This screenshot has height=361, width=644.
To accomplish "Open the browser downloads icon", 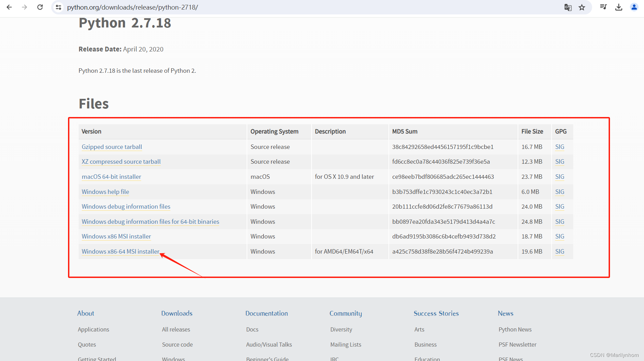I will pyautogui.click(x=619, y=7).
